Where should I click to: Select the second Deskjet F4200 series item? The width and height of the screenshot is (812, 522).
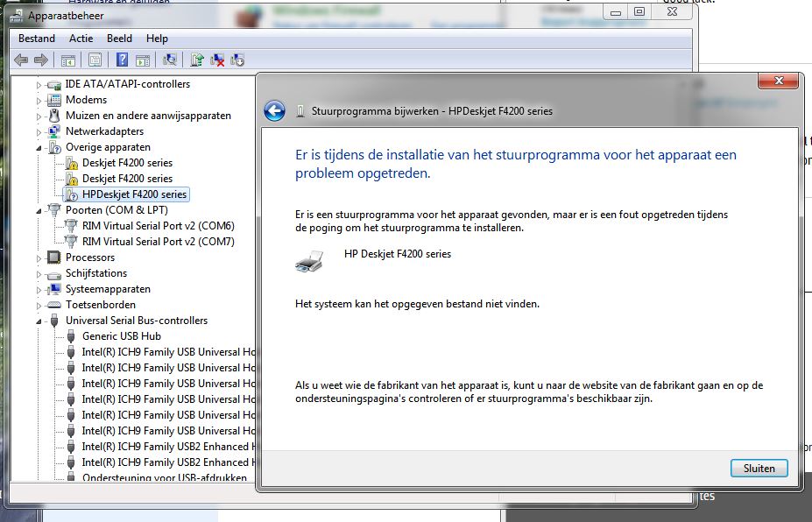tap(127, 179)
